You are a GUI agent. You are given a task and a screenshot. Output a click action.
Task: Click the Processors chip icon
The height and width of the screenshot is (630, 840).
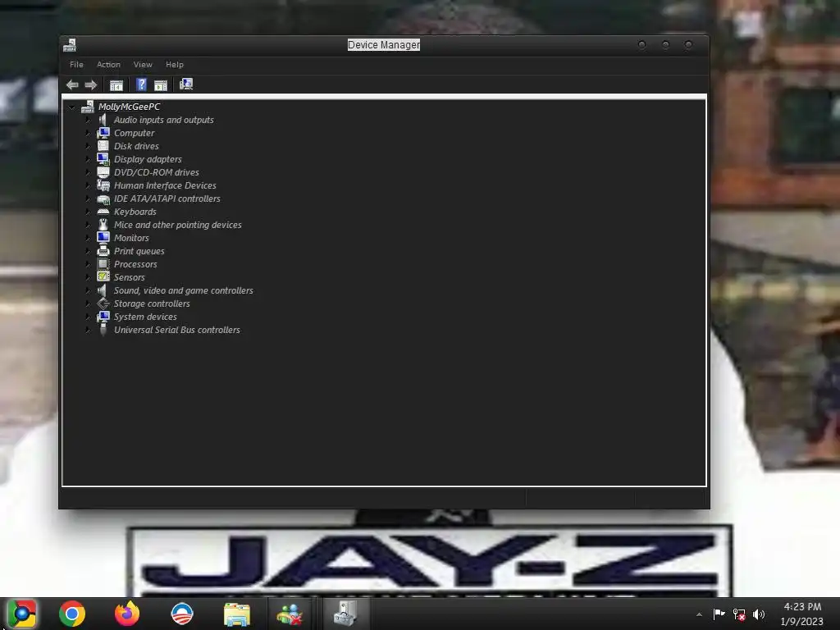coord(103,264)
